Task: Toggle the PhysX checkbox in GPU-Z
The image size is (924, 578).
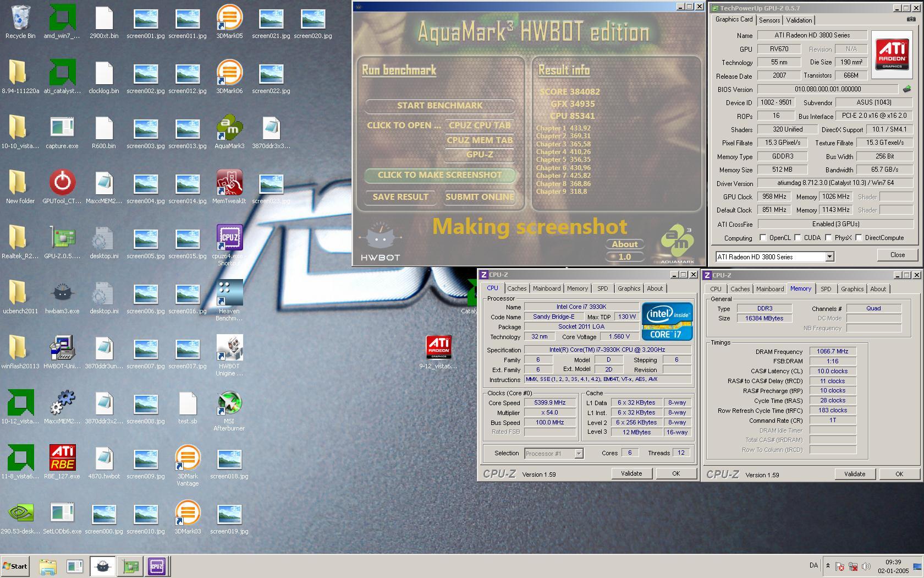Action: (x=828, y=238)
